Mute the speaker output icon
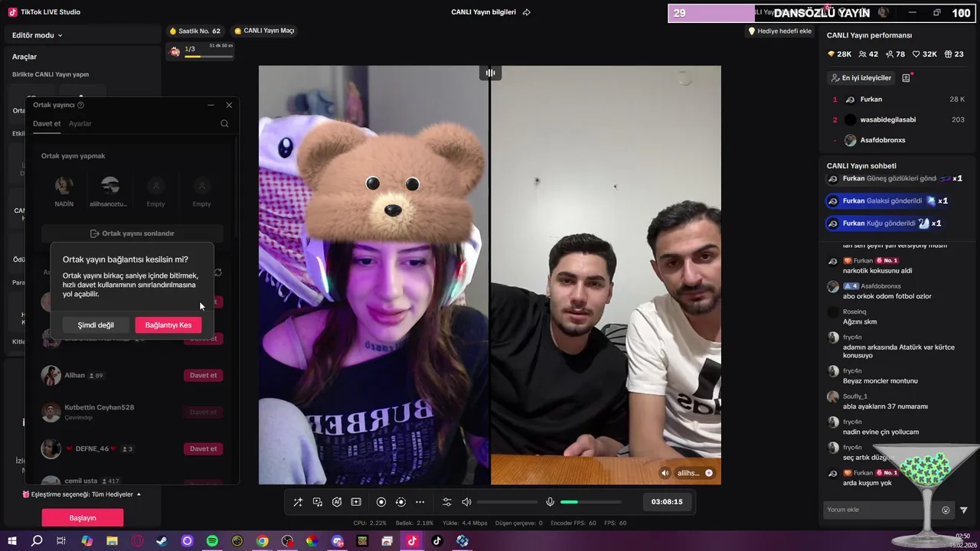Image resolution: width=980 pixels, height=551 pixels. (466, 502)
